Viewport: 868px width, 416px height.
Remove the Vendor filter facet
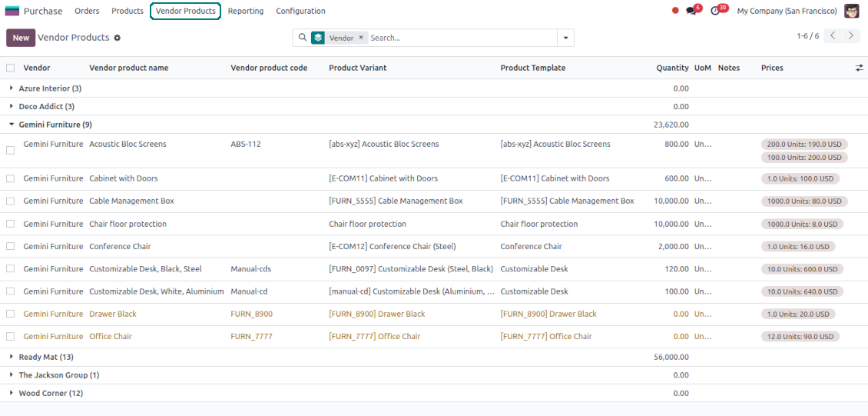pyautogui.click(x=361, y=38)
